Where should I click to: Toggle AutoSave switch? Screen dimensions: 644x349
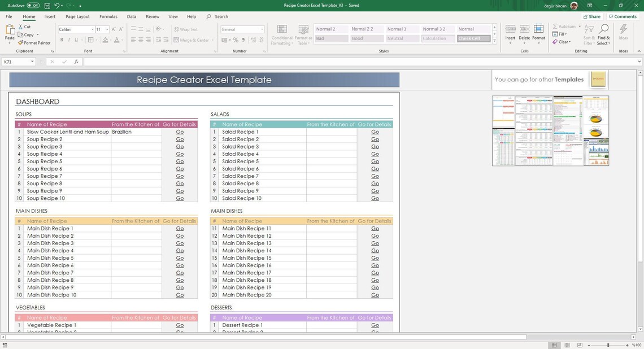(x=33, y=5)
